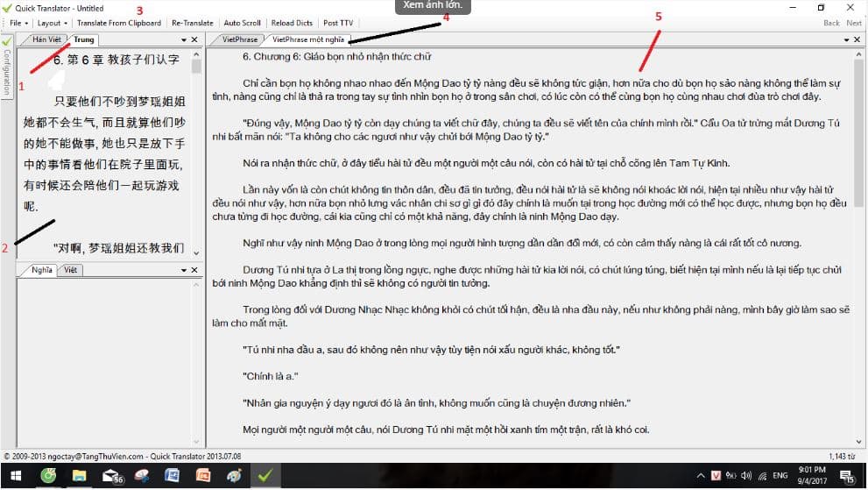Click the 'Xem ảnh lớn.' tooltip button
Image resolution: width=868 pixels, height=490 pixels.
click(x=433, y=5)
